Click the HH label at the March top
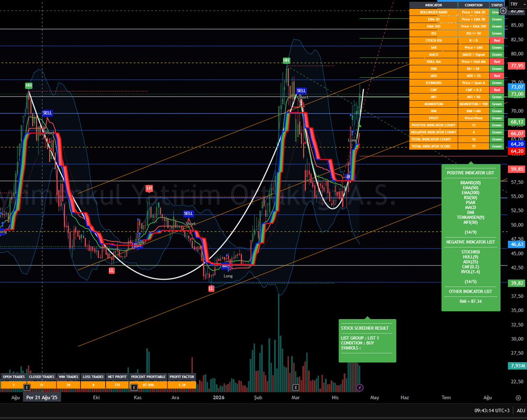 click(286, 60)
